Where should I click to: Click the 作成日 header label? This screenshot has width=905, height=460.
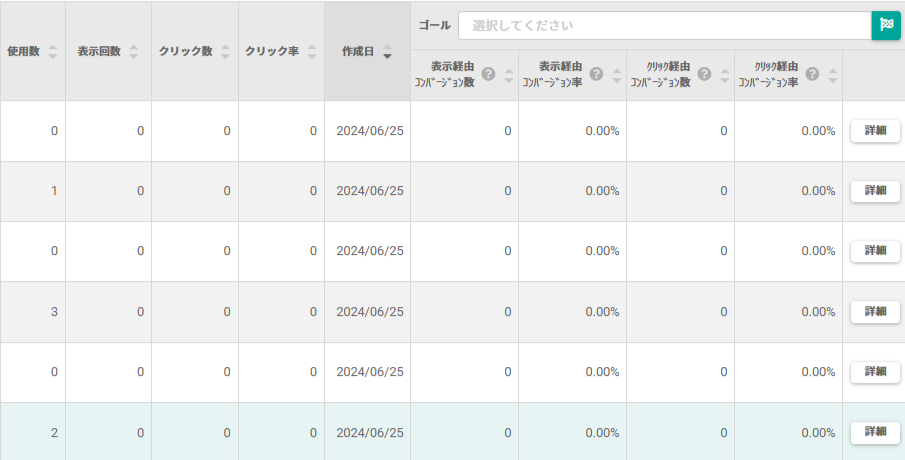[x=358, y=51]
